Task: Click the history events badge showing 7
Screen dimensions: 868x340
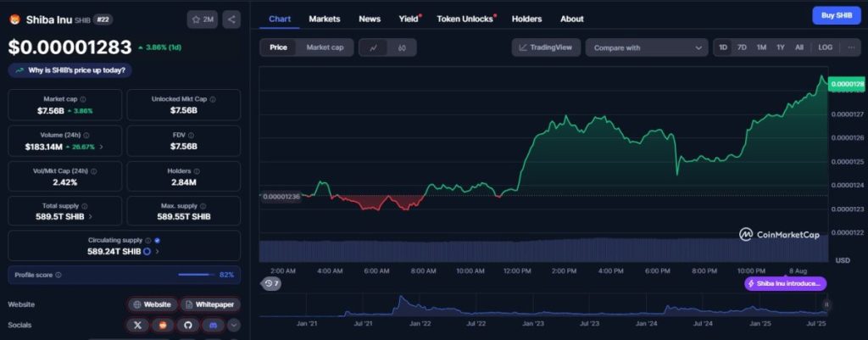Action: coord(271,283)
